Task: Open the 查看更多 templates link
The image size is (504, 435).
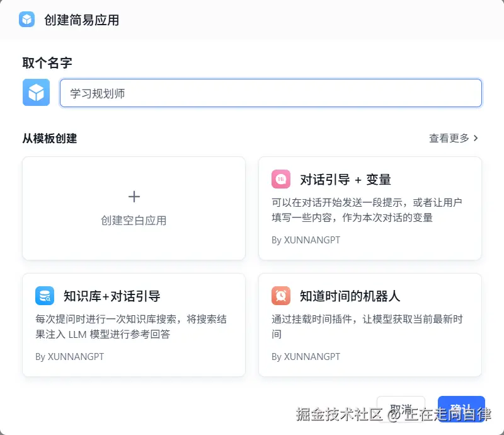Action: (449, 138)
